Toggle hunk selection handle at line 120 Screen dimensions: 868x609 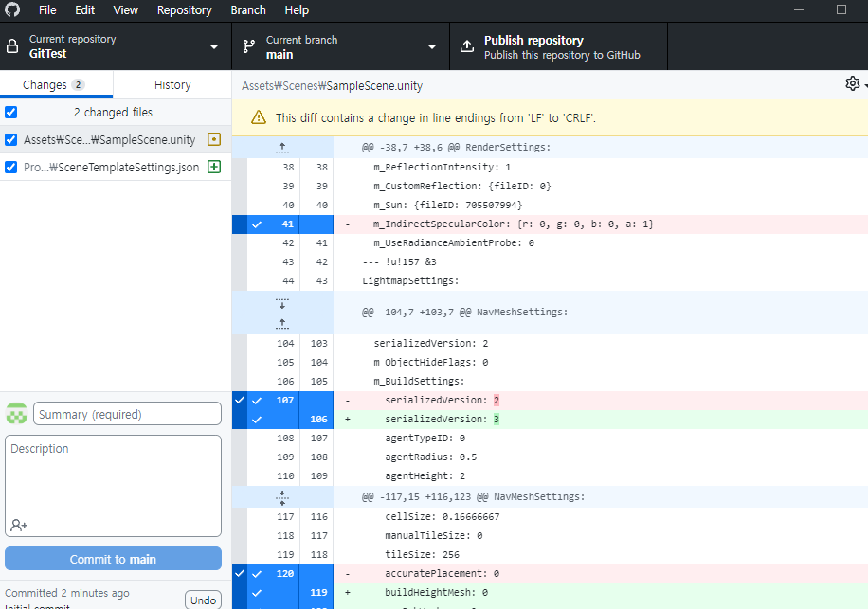point(239,586)
